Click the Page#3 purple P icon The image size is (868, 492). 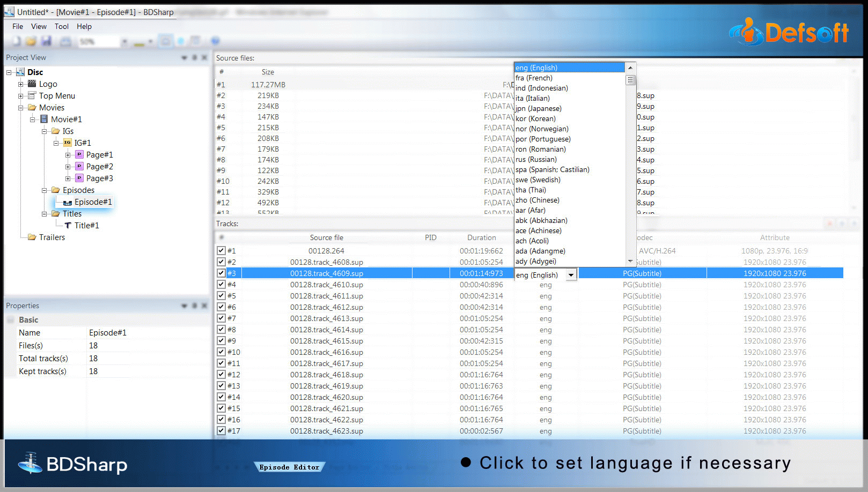coord(79,178)
